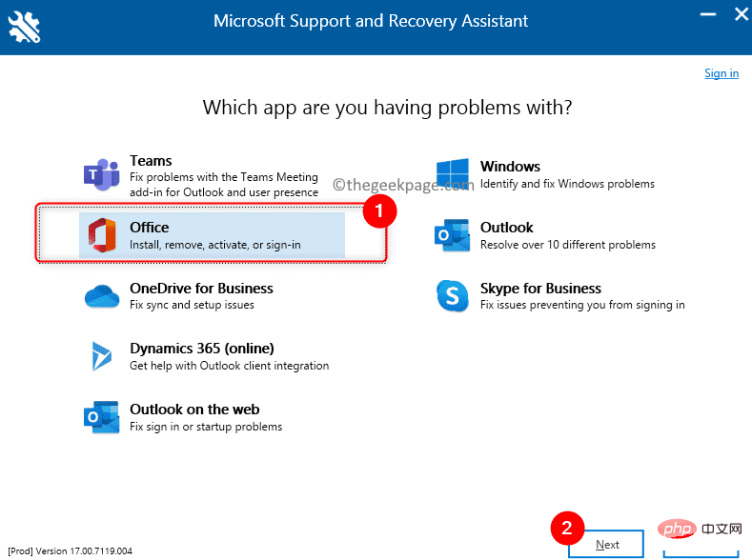Select 'OneDrive for Business' title

click(x=201, y=289)
